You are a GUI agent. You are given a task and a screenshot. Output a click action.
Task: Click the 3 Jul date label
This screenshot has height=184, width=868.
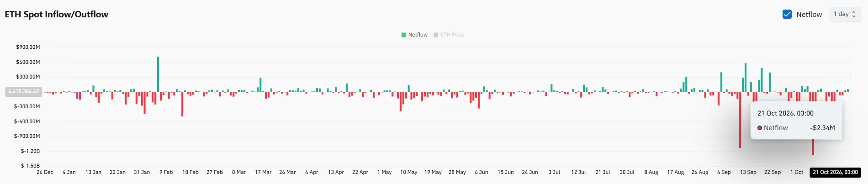pos(554,172)
